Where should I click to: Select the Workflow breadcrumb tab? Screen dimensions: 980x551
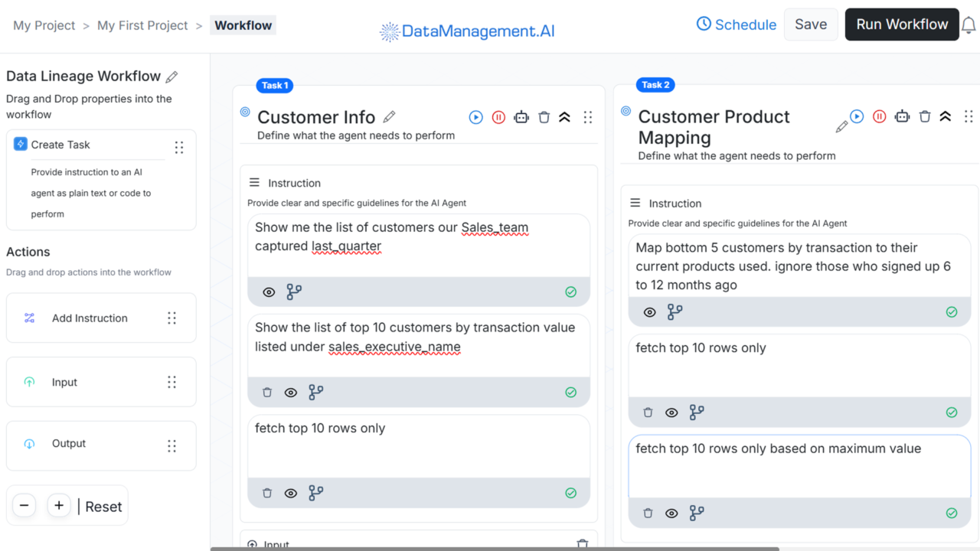point(243,24)
